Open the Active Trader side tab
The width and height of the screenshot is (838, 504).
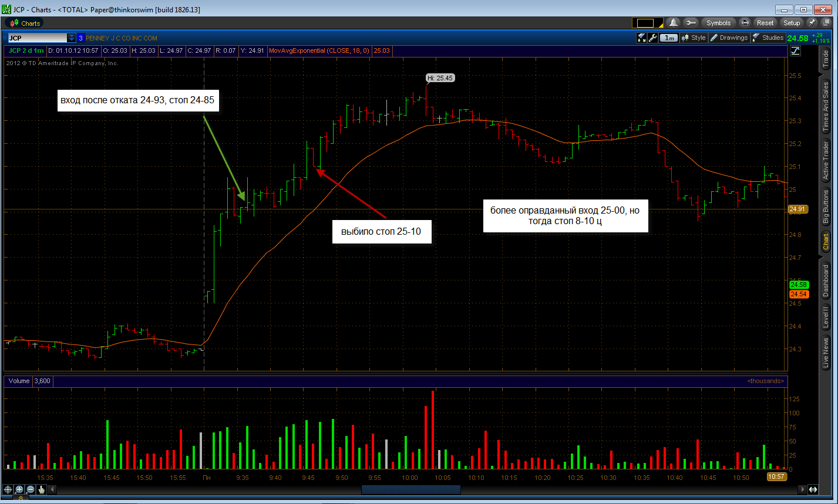(x=826, y=161)
